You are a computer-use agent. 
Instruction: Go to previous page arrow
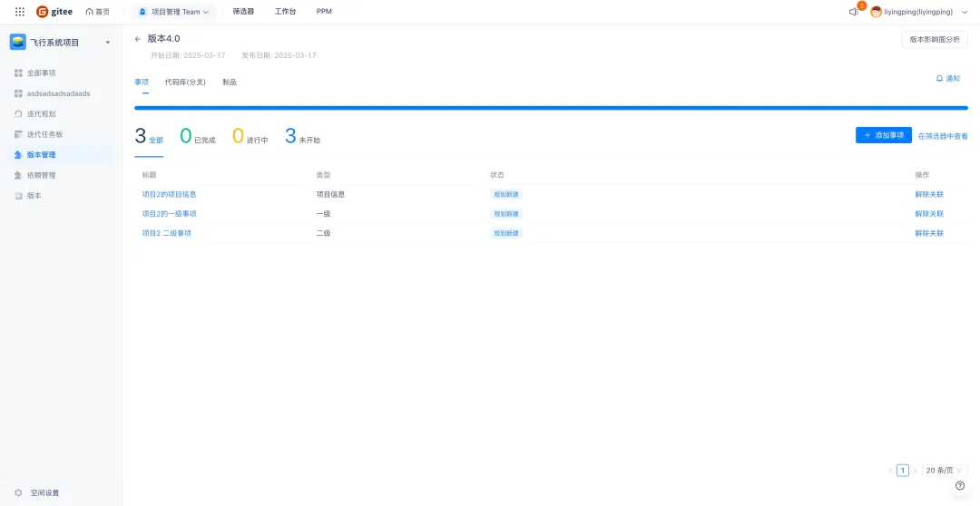point(890,471)
